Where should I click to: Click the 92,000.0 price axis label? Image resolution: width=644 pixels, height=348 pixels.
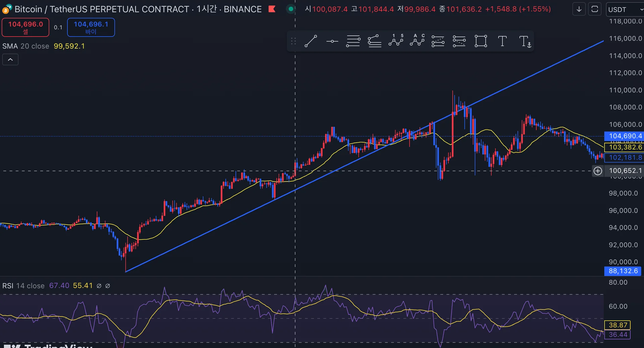click(624, 245)
